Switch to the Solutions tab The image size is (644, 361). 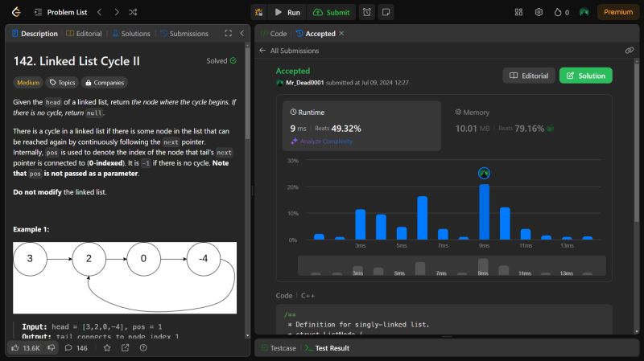(x=131, y=34)
